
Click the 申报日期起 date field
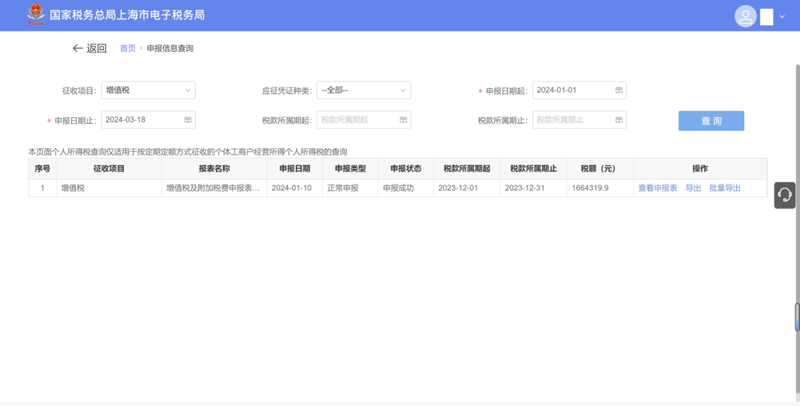[572, 90]
